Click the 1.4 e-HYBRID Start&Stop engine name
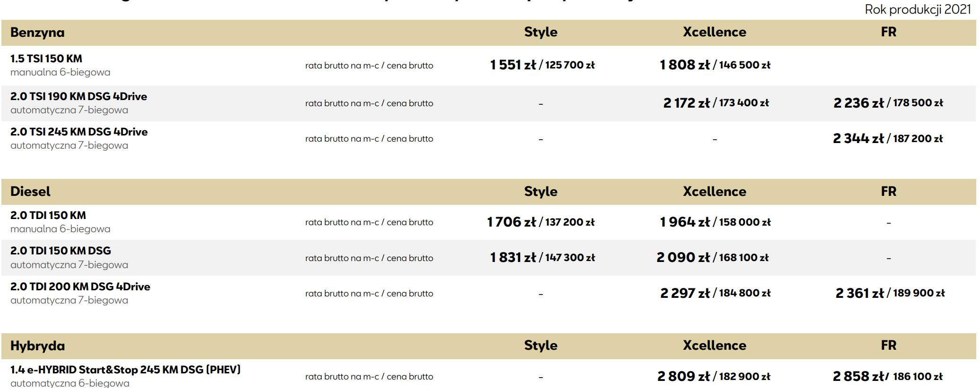The height and width of the screenshot is (388, 980). tap(125, 370)
